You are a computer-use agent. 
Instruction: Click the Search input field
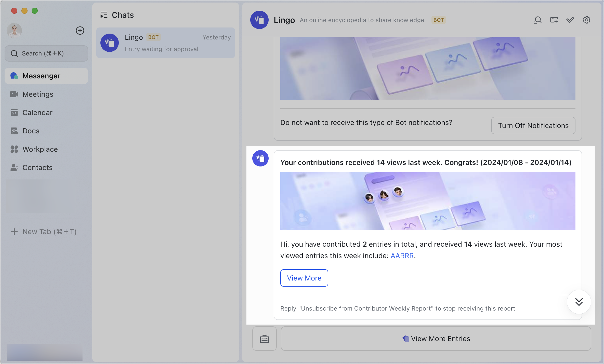tap(46, 53)
